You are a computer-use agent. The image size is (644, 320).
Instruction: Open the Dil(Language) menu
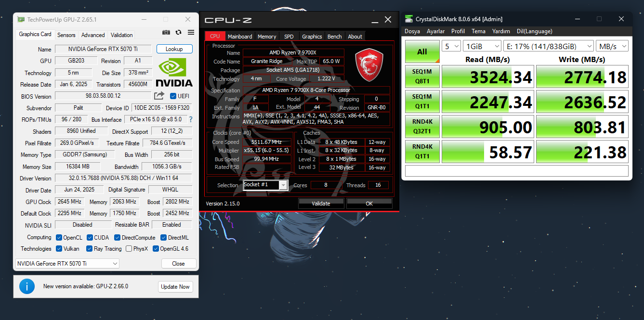535,31
